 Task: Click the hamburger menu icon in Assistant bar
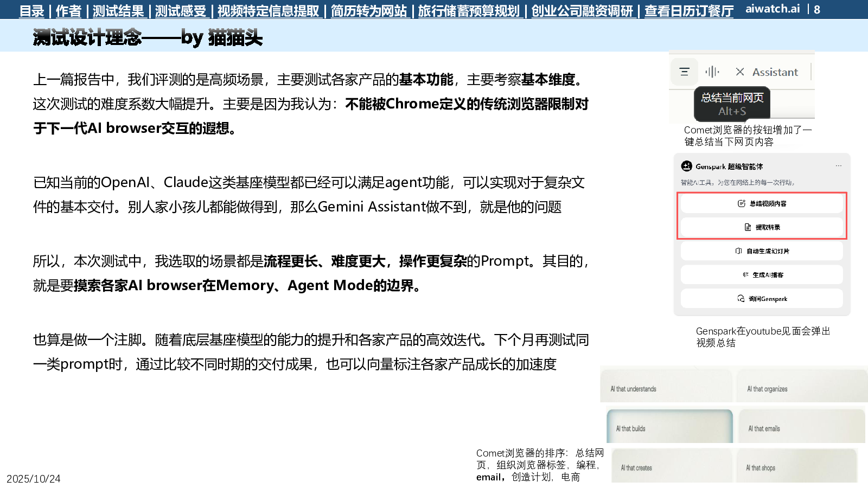[684, 72]
